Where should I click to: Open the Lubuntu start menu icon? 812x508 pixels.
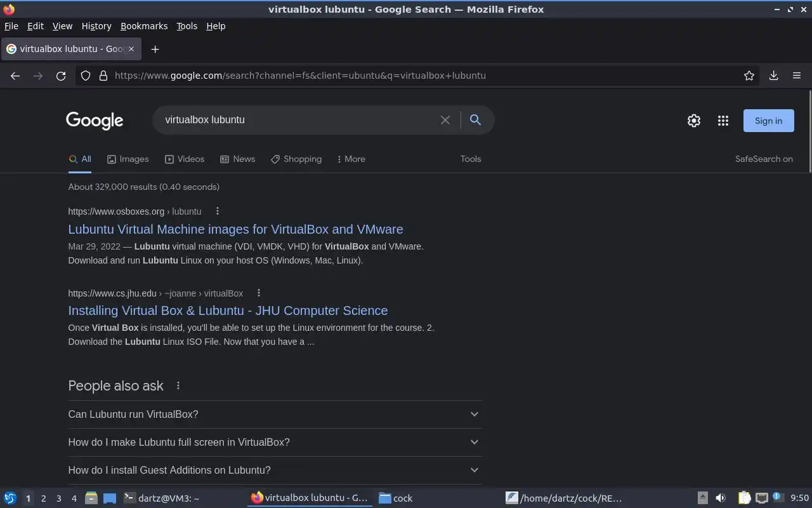pyautogui.click(x=10, y=498)
